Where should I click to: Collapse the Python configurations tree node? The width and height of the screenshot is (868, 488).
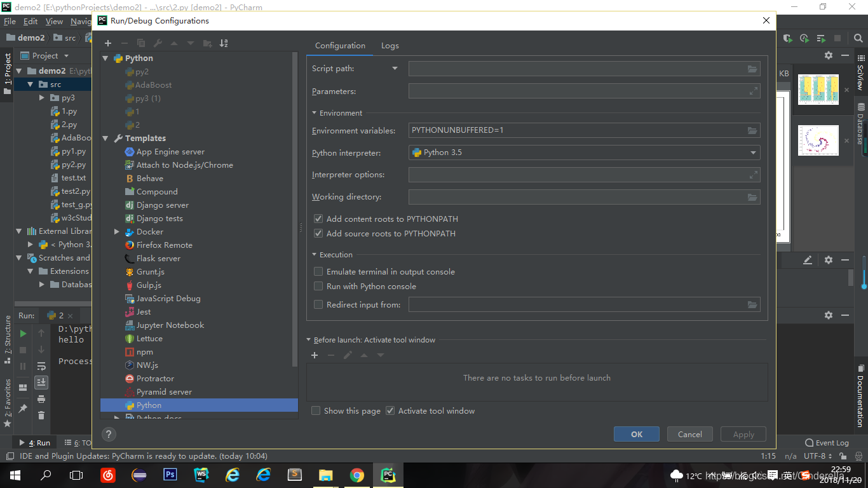pos(105,58)
